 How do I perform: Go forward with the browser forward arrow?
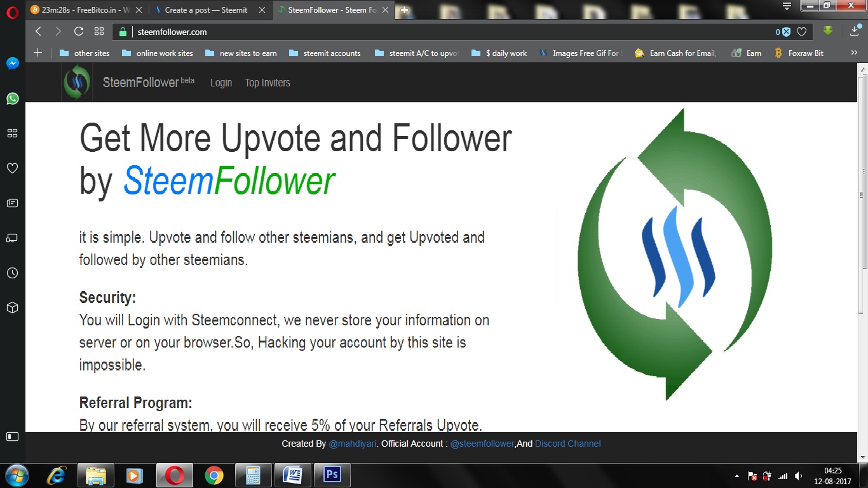click(x=58, y=32)
